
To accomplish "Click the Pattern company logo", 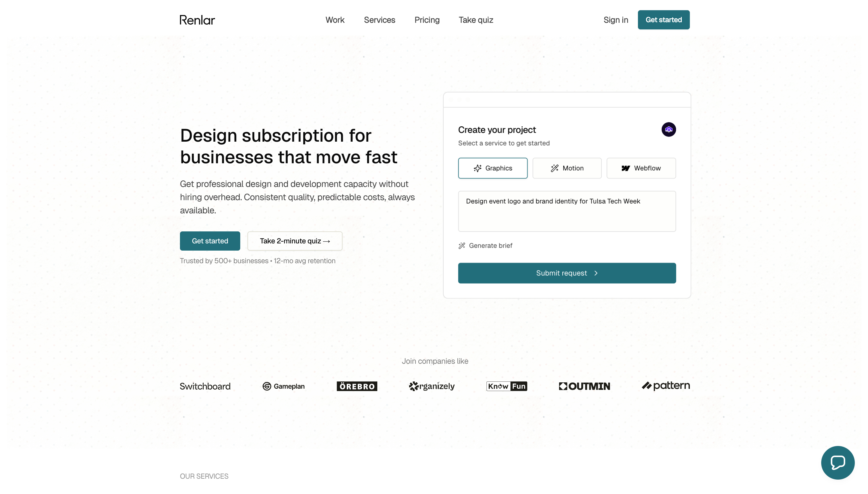I will 666,386.
